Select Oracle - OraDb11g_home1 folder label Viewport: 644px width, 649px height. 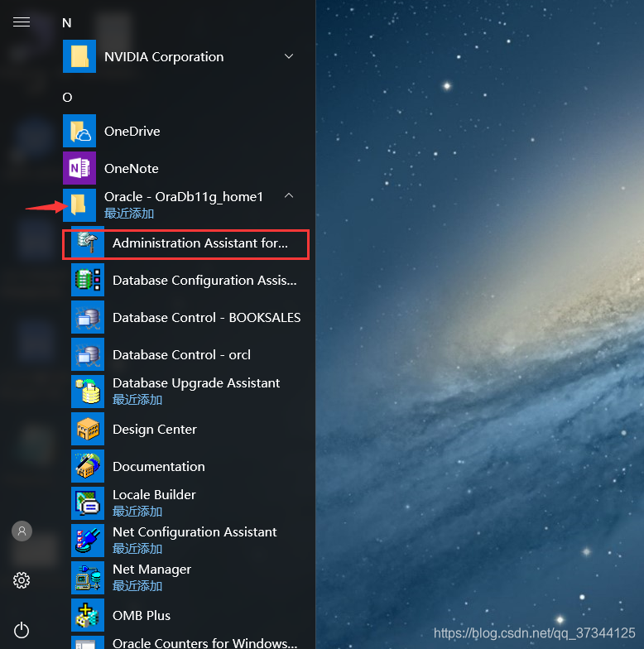(184, 197)
